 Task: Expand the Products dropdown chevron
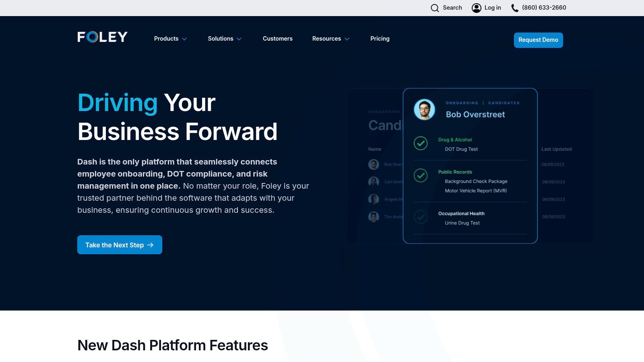tap(184, 39)
